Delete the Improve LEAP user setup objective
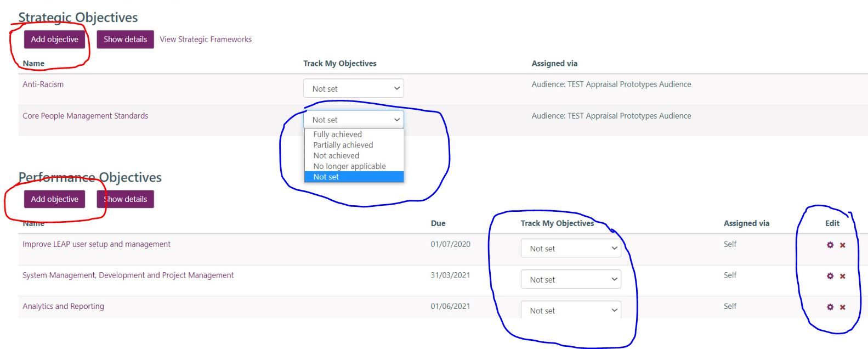Screen dimensions: 868x349 (x=842, y=245)
